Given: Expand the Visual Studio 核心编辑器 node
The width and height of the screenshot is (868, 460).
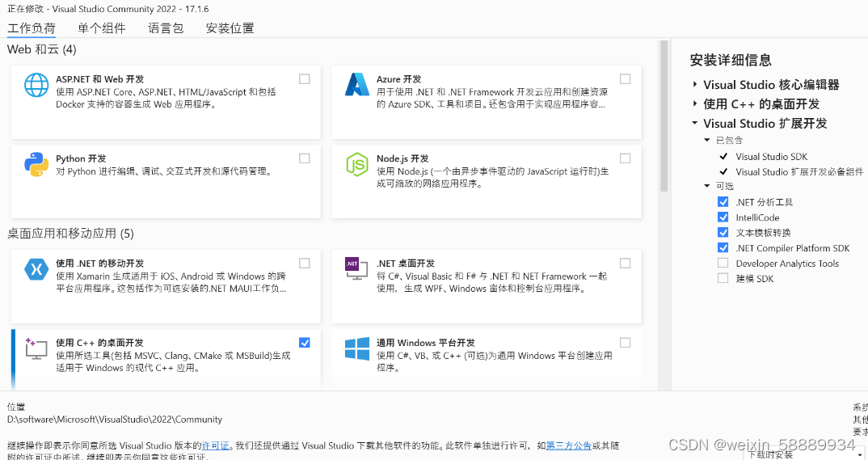Looking at the screenshot, I should coord(695,85).
